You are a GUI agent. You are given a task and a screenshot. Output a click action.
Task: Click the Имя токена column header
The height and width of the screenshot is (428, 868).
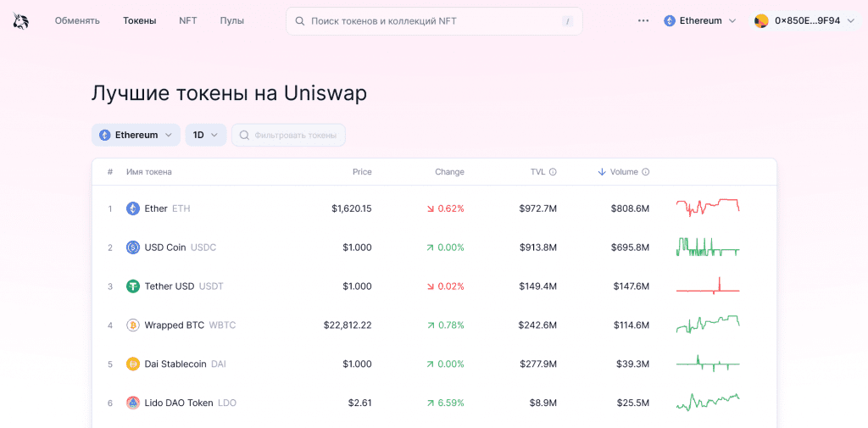click(149, 172)
